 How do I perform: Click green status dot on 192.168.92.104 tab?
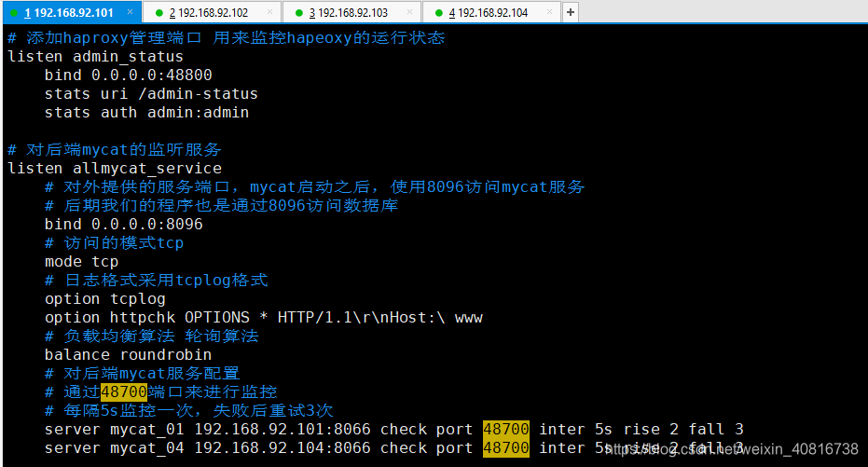439,13
